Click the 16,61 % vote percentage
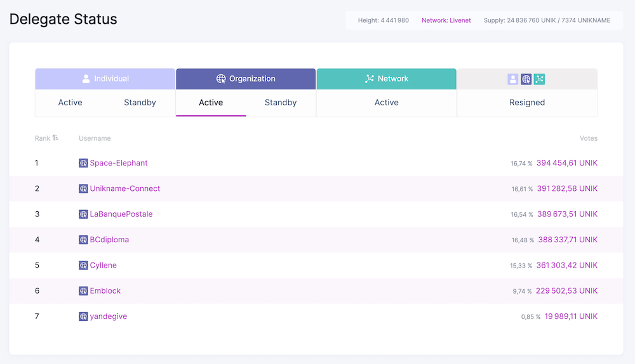Viewport: 635px width, 364px height. tap(522, 189)
